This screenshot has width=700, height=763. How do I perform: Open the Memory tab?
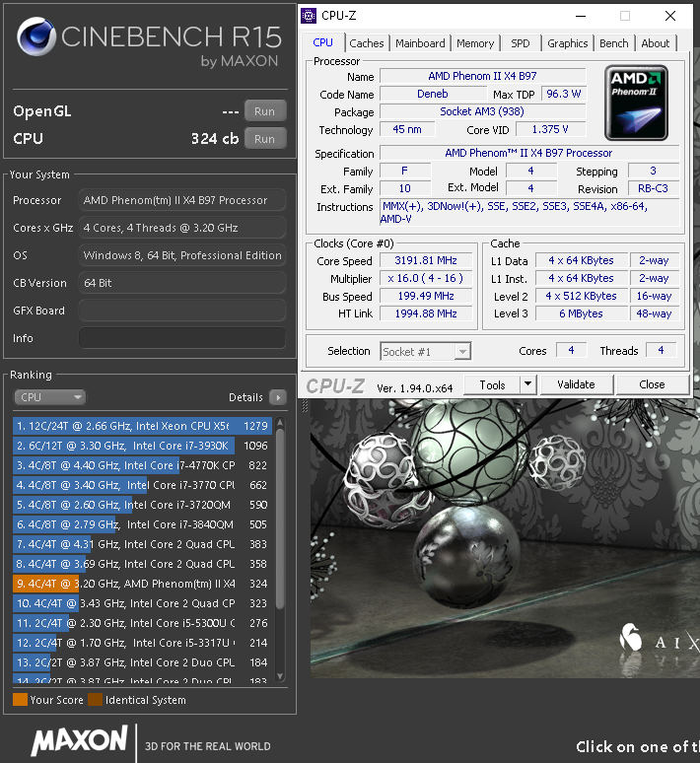click(x=475, y=43)
